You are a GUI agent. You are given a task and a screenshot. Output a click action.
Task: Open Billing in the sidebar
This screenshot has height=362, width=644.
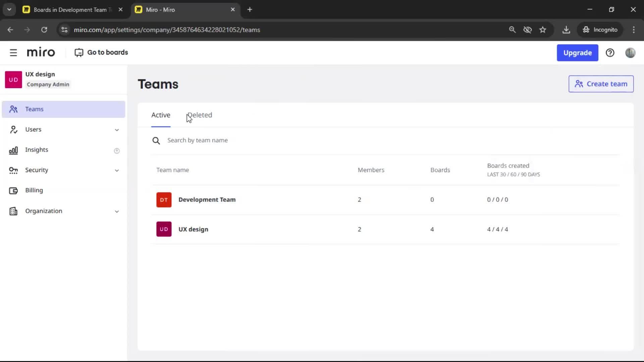tap(63, 191)
